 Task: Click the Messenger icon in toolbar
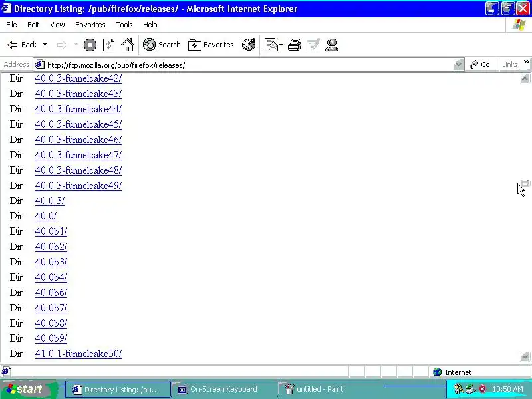[x=331, y=45]
